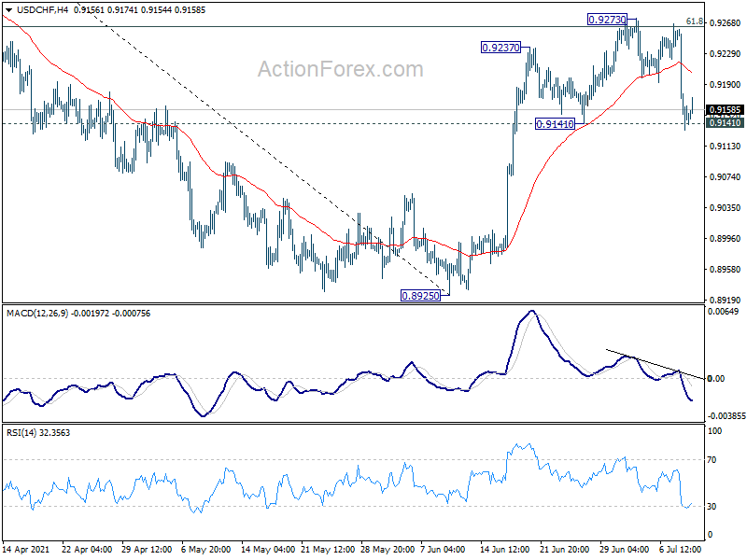This screenshot has width=747, height=560.
Task: Click the 0.91410 price label on chart
Action: click(x=555, y=124)
